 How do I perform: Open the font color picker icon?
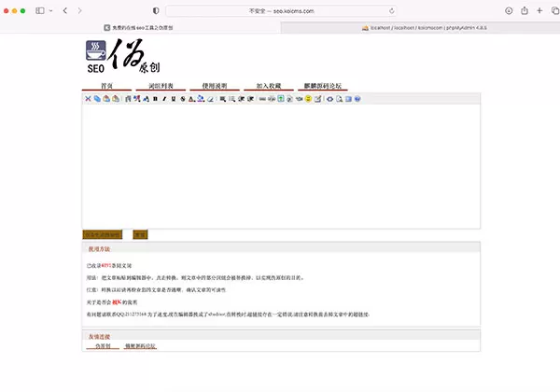[191, 99]
